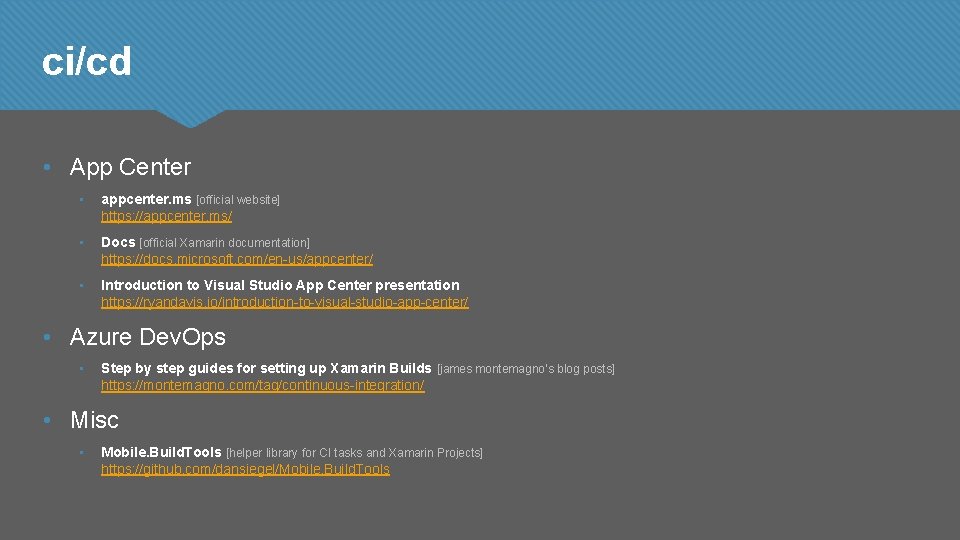Image resolution: width=960 pixels, height=540 pixels.
Task: Select 'Introduction to Visual Studio App Center presentation'
Action: pyautogui.click(x=280, y=285)
